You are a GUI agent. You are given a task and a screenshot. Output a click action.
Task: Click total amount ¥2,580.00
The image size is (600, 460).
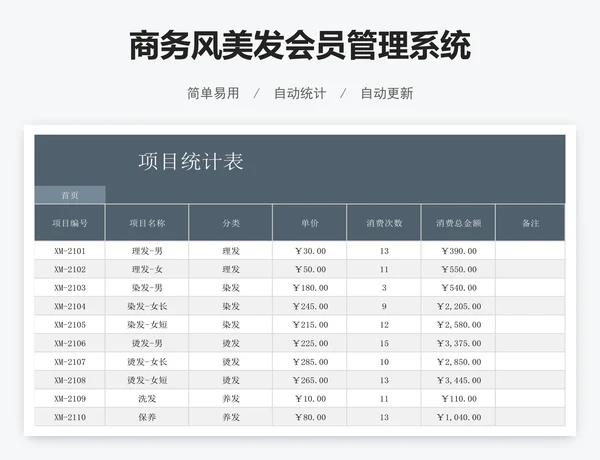tap(458, 325)
